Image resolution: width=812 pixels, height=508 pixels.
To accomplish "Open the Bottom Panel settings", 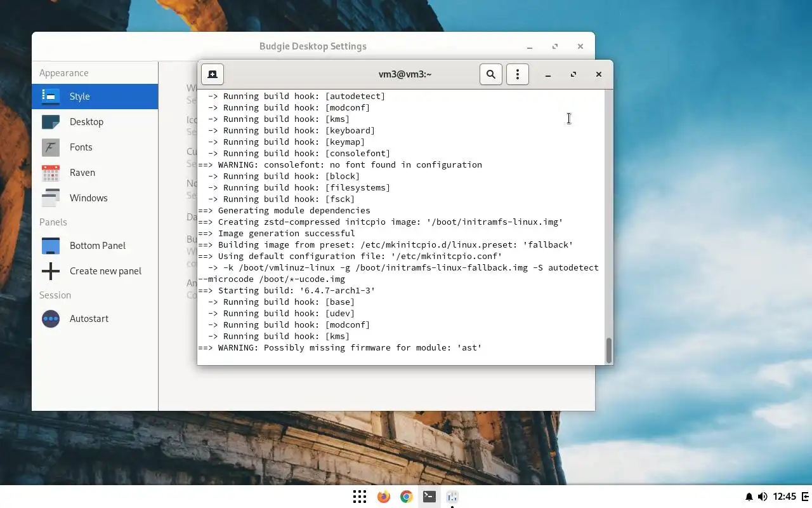I will (x=95, y=246).
